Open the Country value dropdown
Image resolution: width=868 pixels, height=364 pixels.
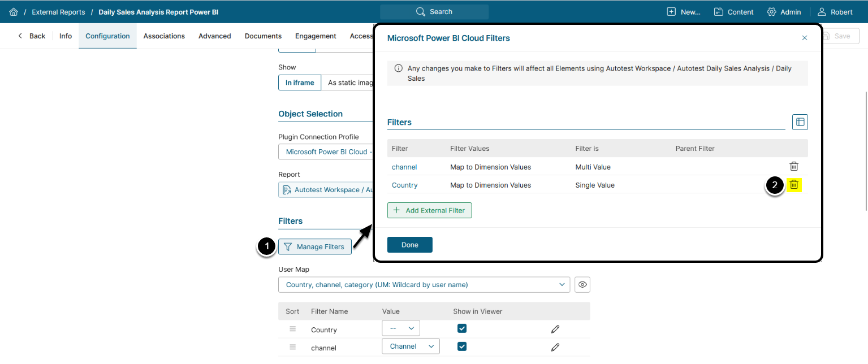[401, 328]
